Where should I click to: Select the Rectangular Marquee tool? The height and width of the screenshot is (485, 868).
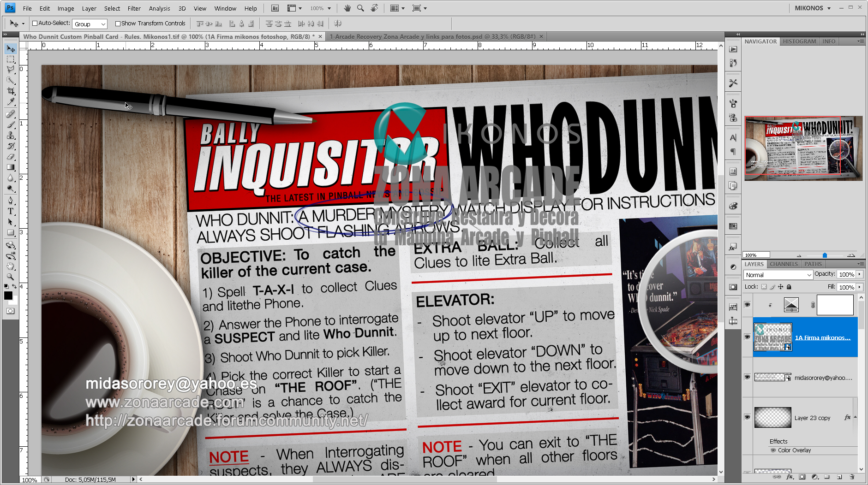click(10, 59)
